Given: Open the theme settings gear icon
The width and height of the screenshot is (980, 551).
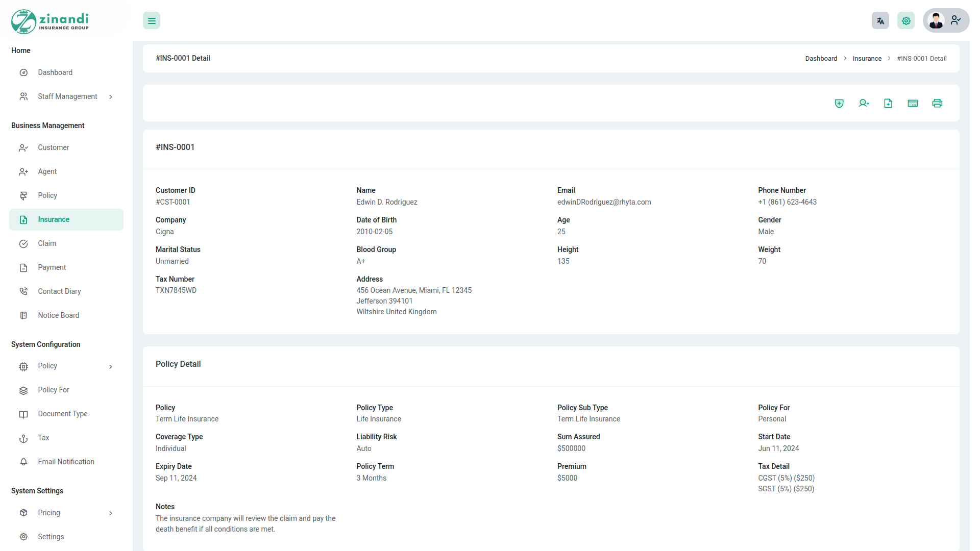Looking at the screenshot, I should 906,21.
